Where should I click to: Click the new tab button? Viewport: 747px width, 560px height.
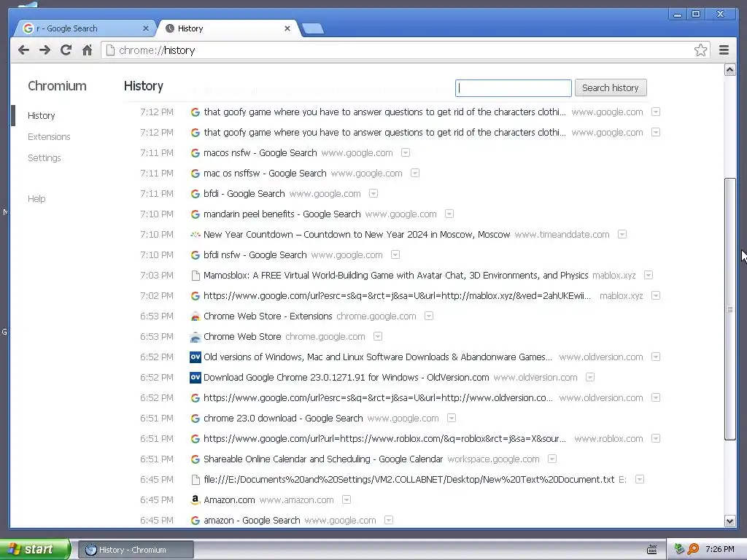pyautogui.click(x=313, y=28)
